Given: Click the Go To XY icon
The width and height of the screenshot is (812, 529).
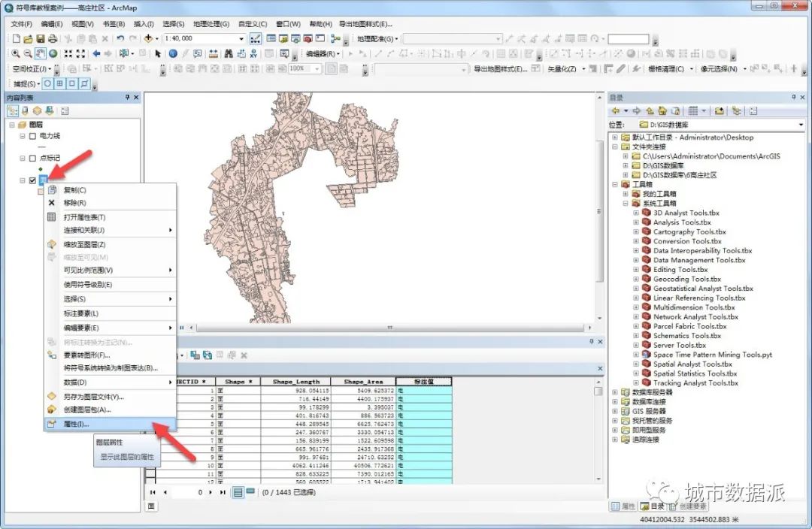Looking at the screenshot, I should click(x=253, y=53).
